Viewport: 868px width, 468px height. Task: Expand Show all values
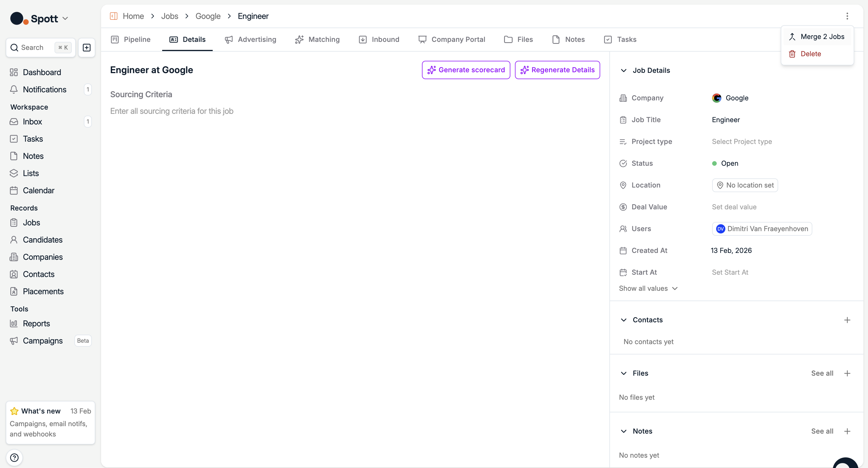coord(648,288)
